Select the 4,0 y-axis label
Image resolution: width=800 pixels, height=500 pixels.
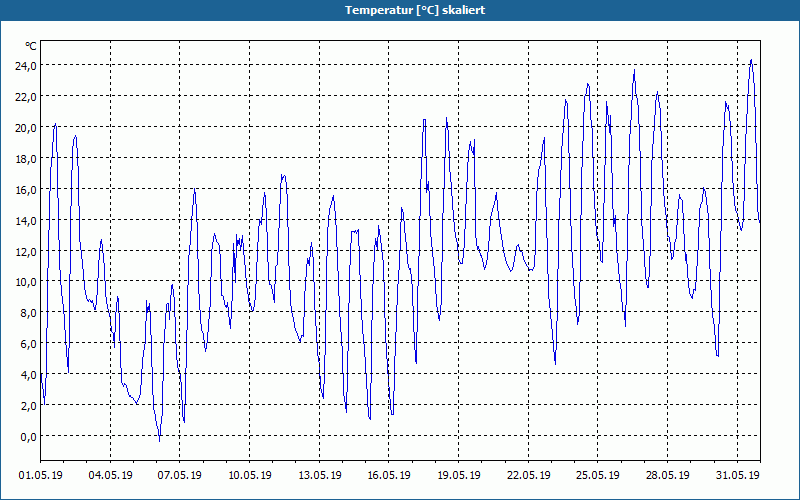pyautogui.click(x=28, y=374)
